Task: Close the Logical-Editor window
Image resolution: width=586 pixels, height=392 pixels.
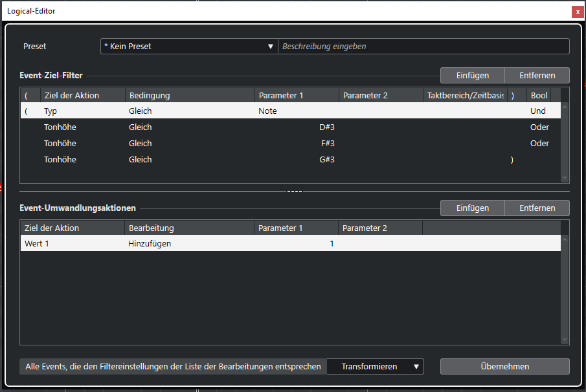Action: [576, 12]
